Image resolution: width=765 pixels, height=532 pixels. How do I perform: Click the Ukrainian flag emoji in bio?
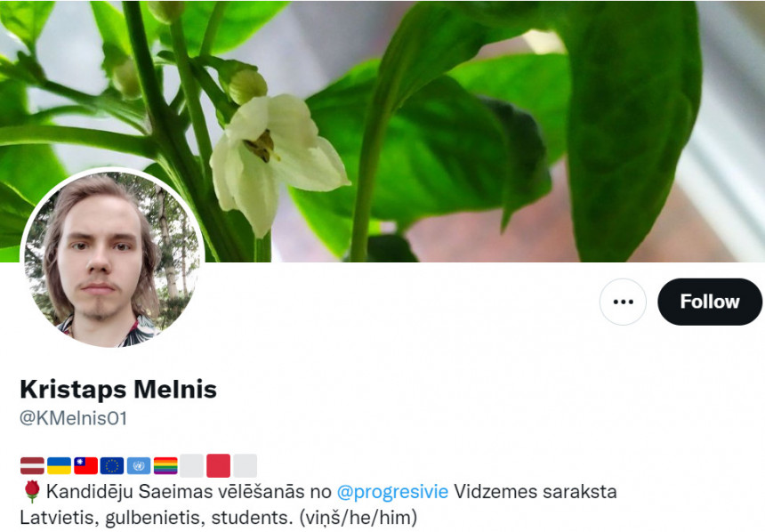coord(59,465)
